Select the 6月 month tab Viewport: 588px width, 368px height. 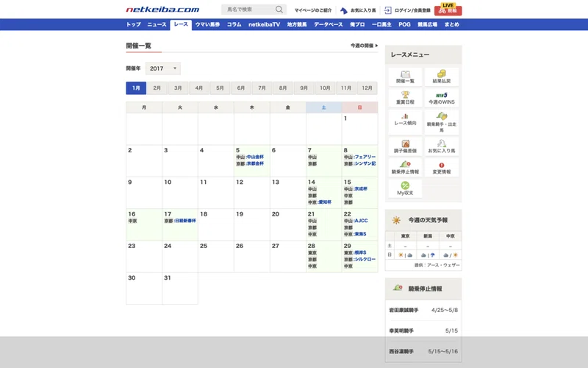click(241, 88)
